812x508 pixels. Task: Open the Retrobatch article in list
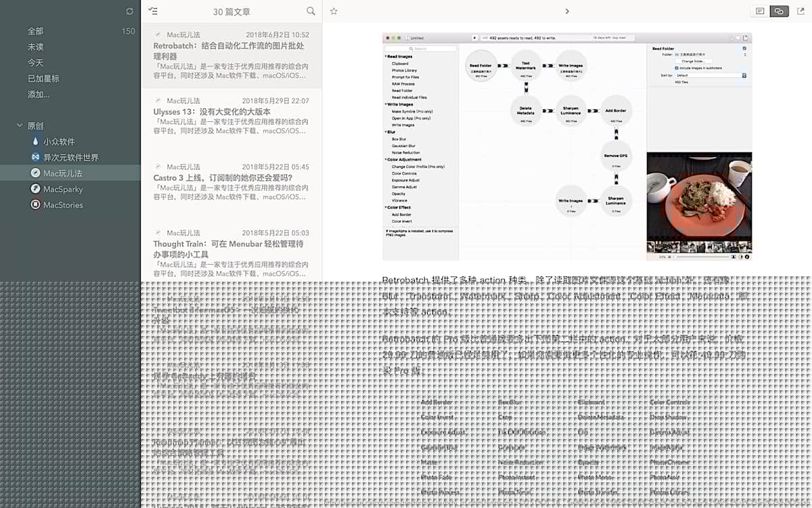point(231,56)
